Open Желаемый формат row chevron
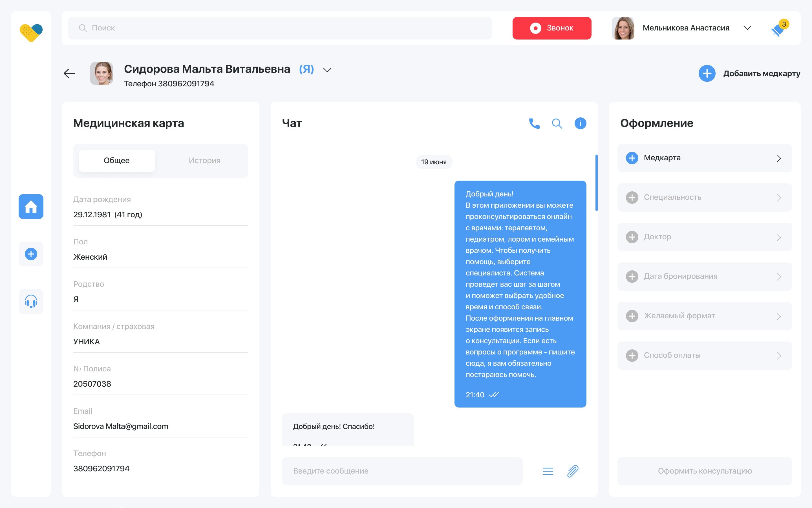The height and width of the screenshot is (508, 812). 779,316
